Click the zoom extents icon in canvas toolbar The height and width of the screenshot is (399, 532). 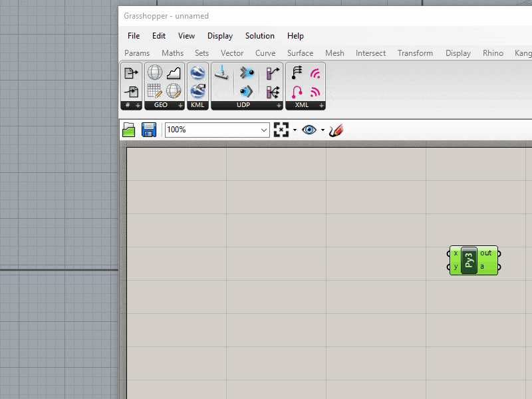point(281,130)
